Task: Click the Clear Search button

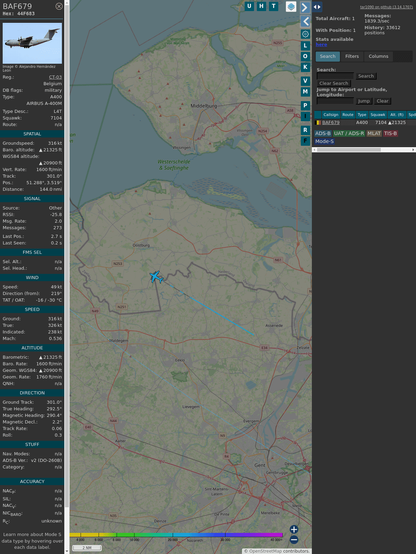Action: [334, 83]
